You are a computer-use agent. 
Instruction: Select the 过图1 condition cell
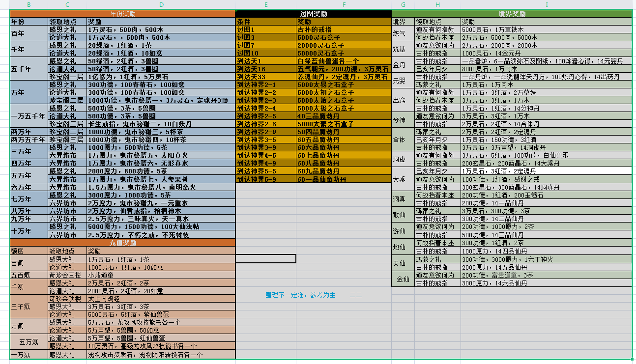pyautogui.click(x=266, y=29)
